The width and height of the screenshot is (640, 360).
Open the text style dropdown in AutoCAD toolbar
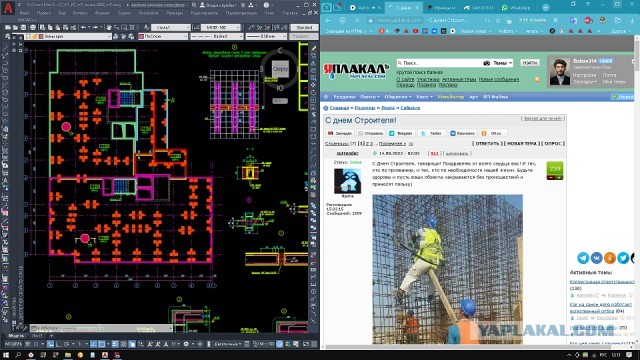coord(170,27)
